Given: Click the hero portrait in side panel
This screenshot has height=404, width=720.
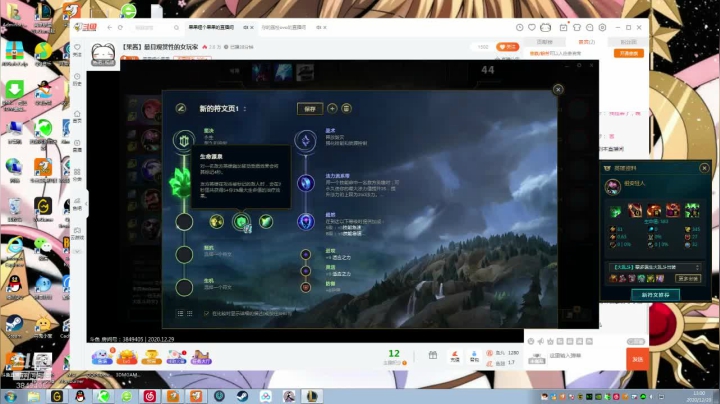Looking at the screenshot, I should 613,187.
